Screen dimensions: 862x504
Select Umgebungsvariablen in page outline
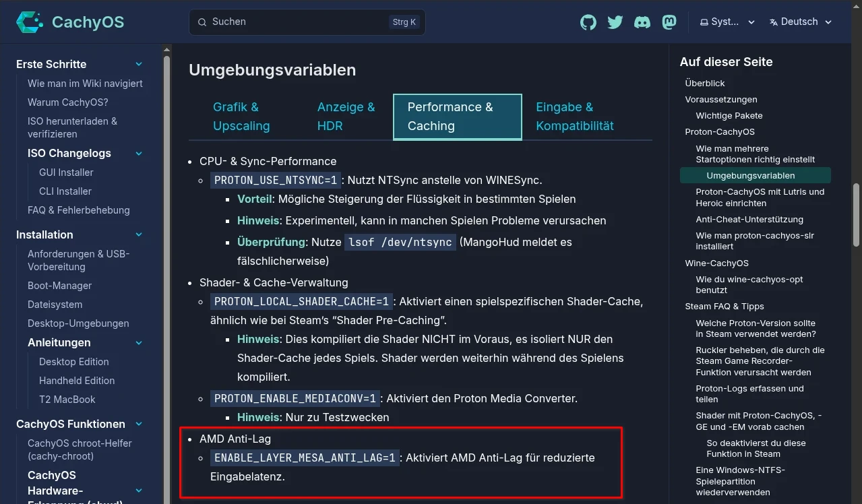(x=756, y=176)
